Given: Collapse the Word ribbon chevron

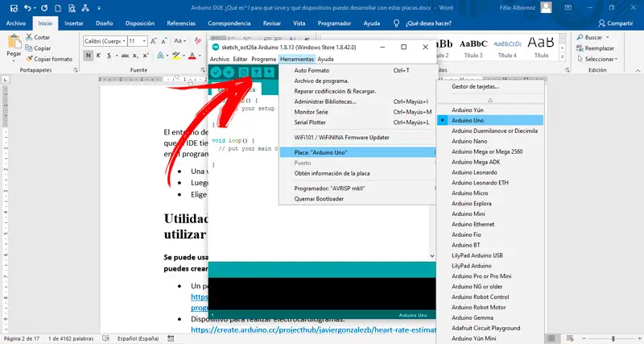Looking at the screenshot, I should 638,71.
